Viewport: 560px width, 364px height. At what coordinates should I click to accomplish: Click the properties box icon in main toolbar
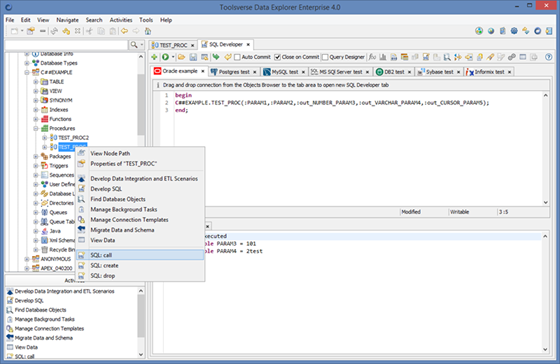pyautogui.click(x=31, y=31)
